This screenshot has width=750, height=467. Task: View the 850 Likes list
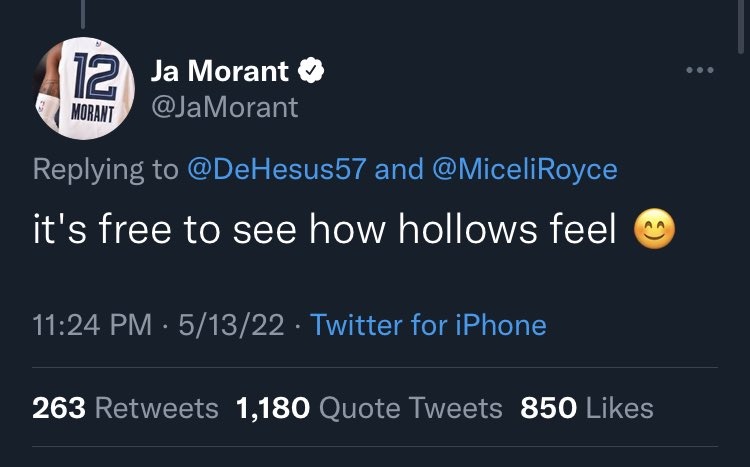pos(586,408)
